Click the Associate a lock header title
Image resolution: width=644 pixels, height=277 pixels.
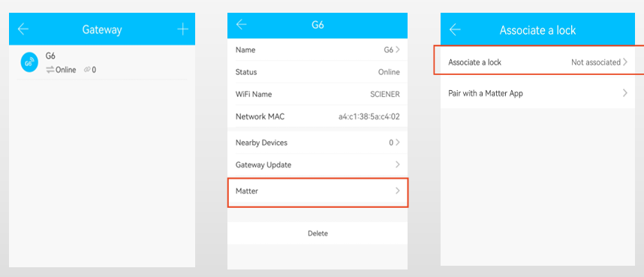coord(537,30)
